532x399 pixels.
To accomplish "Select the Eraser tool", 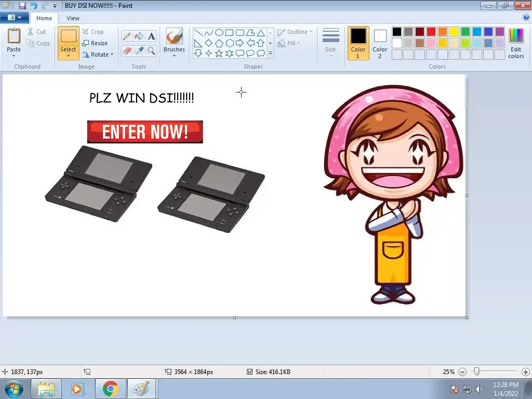I will pos(127,51).
